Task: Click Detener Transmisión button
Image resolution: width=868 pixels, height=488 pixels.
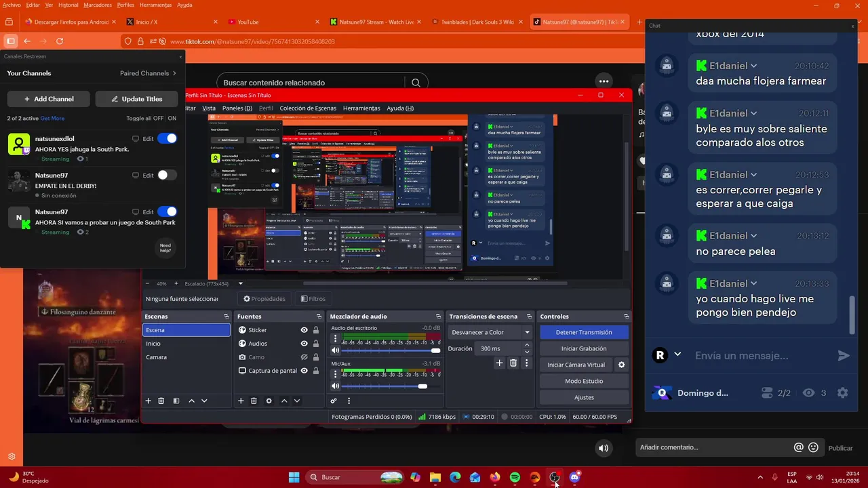Action: (x=584, y=332)
